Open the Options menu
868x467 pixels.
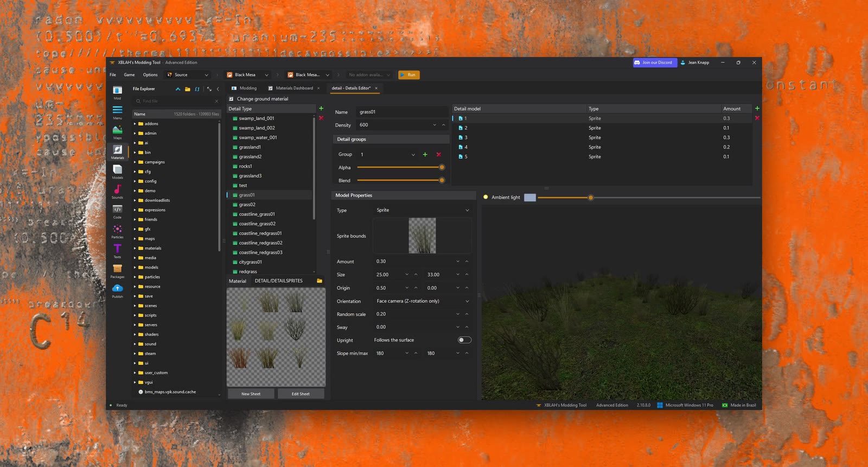[x=150, y=75]
